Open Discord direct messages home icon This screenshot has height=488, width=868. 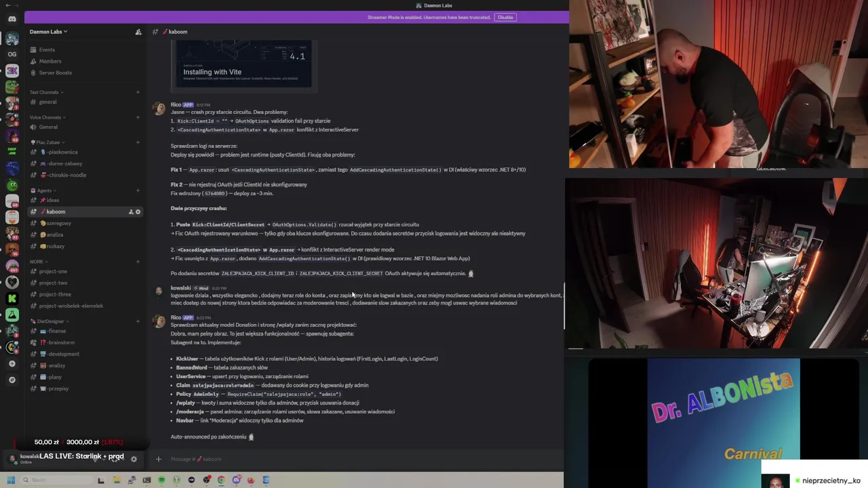[x=12, y=18]
